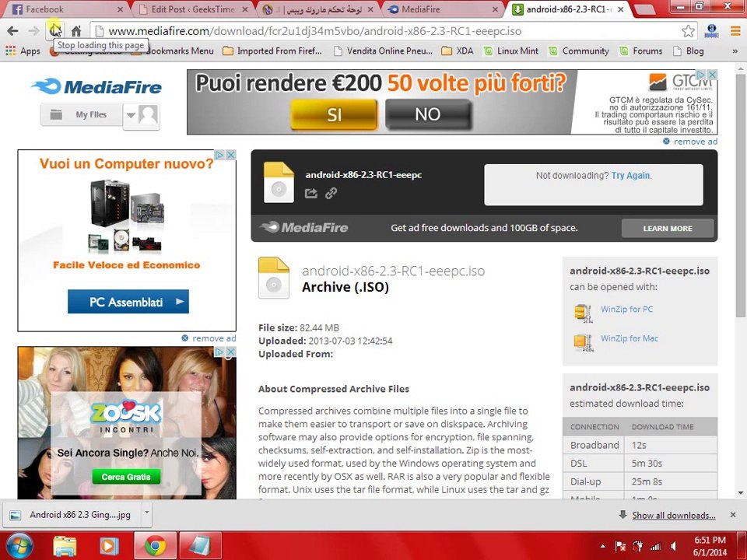747x560 pixels.
Task: Open media player from taskbar
Action: tap(109, 546)
